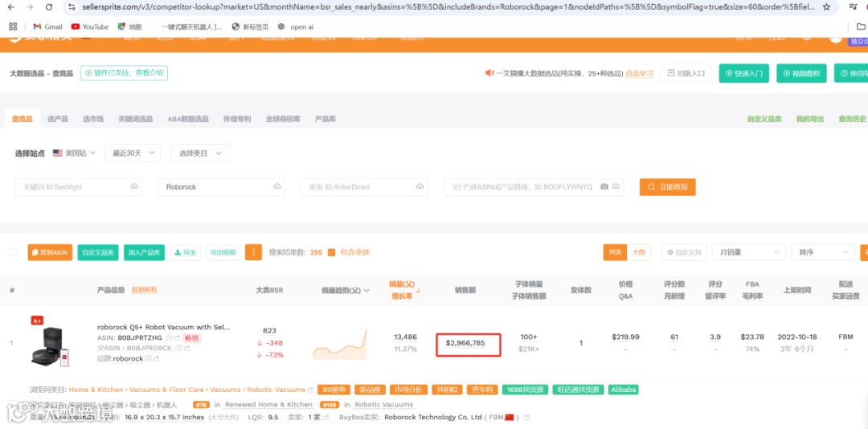Open the 最近30天 time range dropdown
The image size is (868, 429).
(x=133, y=153)
